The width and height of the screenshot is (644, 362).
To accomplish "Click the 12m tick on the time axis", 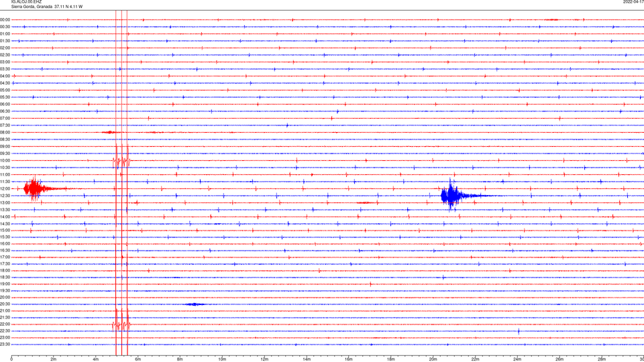I will click(x=264, y=359).
